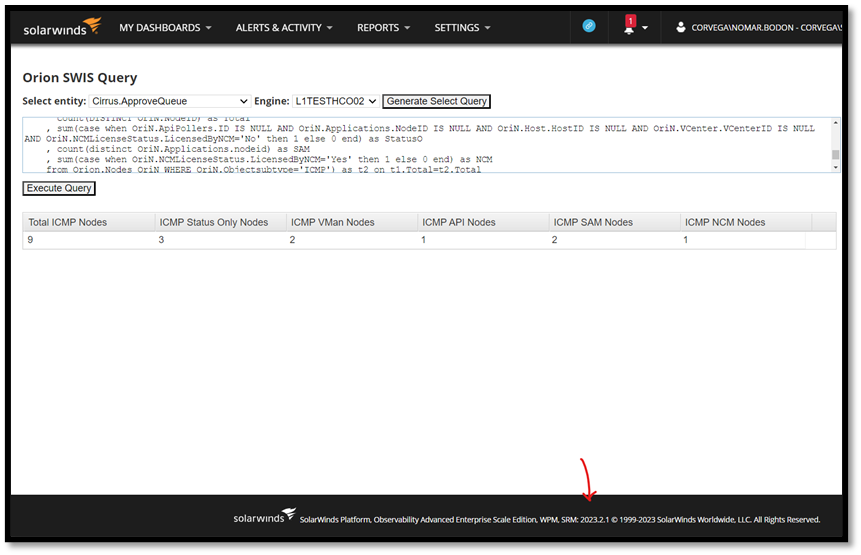Open the Select entity dropdown Cirrus.ApproveQueue
Viewport: 861px width, 555px height.
(170, 101)
